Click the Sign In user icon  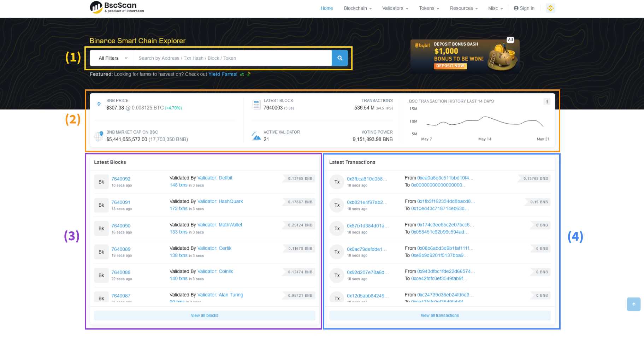[516, 8]
